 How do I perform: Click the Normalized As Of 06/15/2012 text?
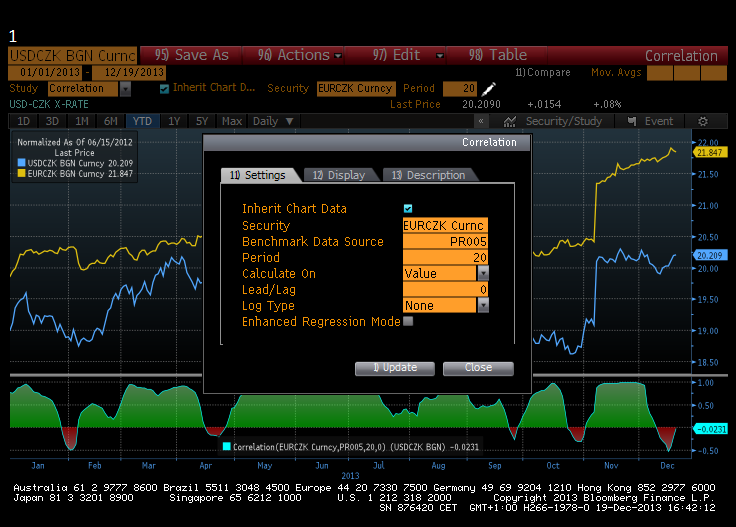[75, 142]
